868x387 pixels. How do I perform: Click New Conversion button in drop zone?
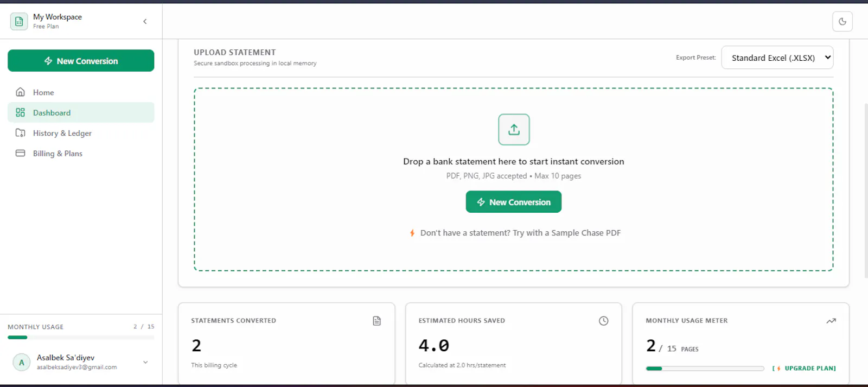tap(514, 202)
